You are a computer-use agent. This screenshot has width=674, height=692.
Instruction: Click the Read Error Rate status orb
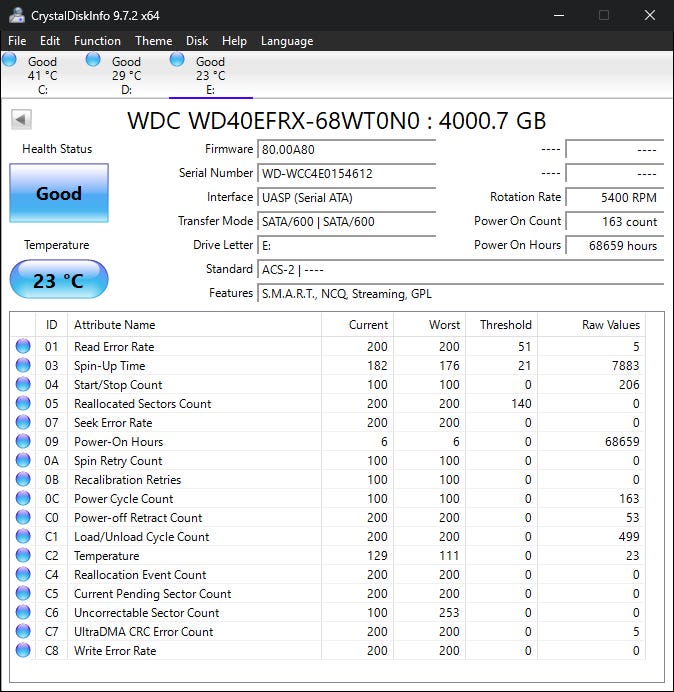point(23,347)
